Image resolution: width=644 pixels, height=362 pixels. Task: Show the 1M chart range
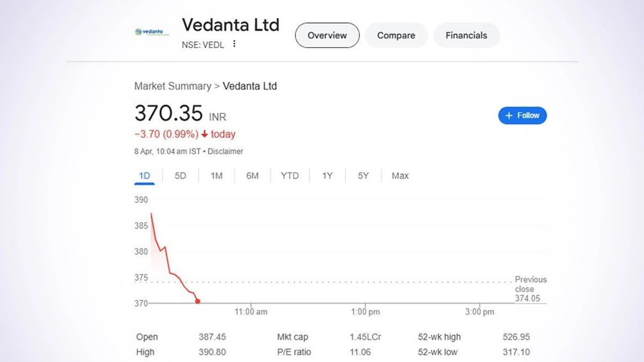coord(216,176)
